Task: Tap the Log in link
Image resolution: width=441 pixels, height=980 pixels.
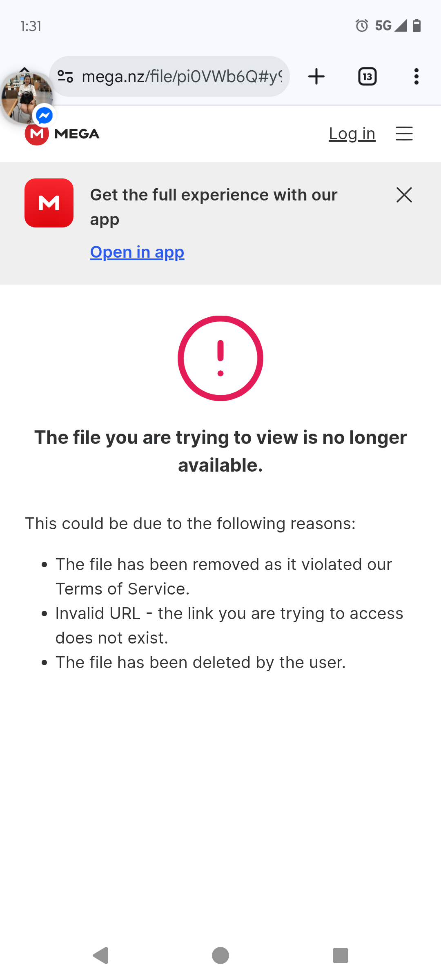Action: pos(352,134)
